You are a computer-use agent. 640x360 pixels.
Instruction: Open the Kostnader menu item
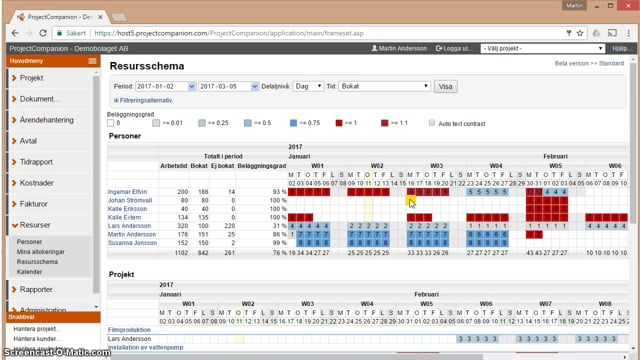pyautogui.click(x=36, y=183)
